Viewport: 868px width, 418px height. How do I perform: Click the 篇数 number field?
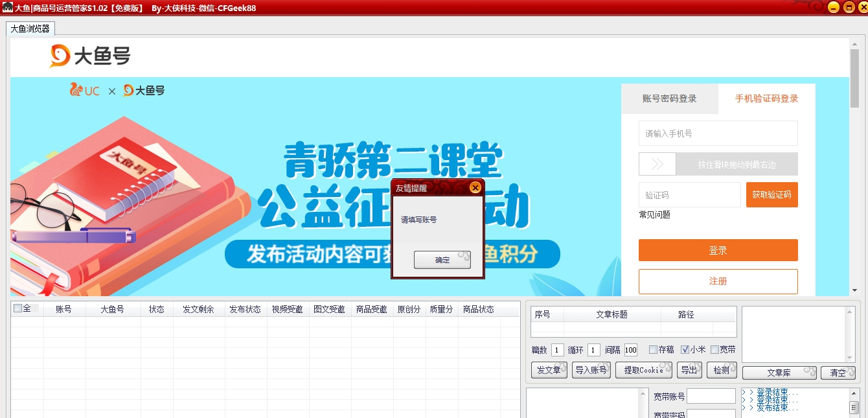click(558, 350)
